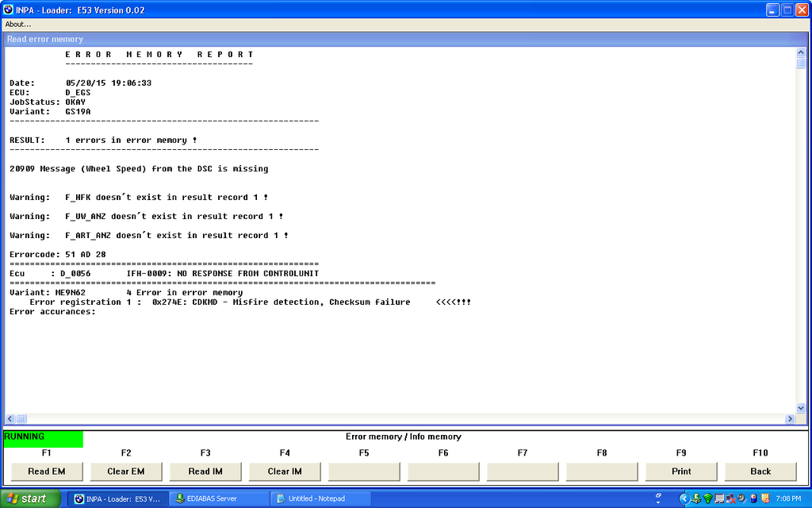This screenshot has height=508, width=812.
Task: Open the volume speaker tray icon
Action: [741, 498]
